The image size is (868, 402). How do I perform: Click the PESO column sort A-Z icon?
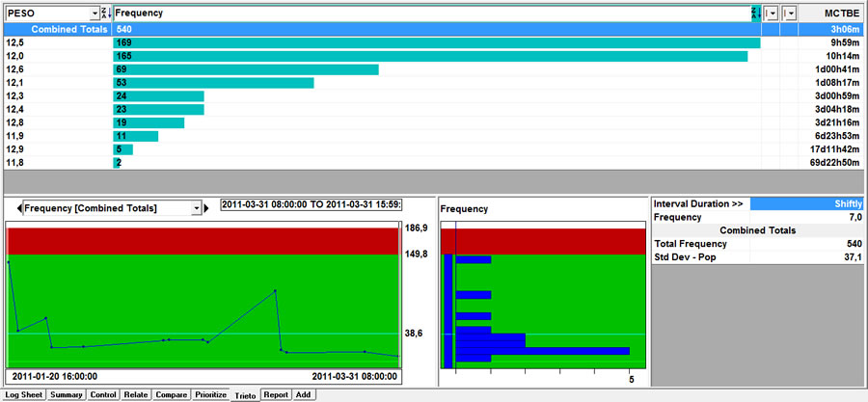[106, 13]
